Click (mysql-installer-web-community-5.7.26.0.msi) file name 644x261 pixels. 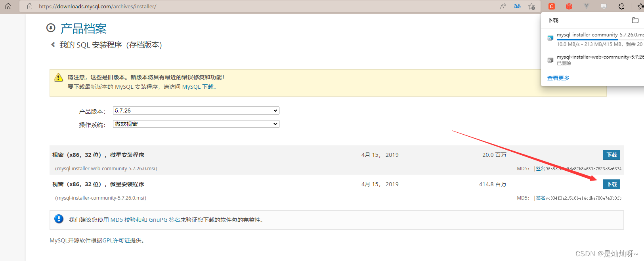(106, 169)
